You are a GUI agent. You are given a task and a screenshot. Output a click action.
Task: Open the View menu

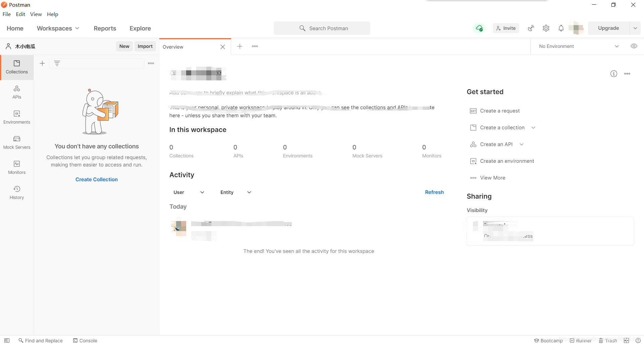pos(36,14)
